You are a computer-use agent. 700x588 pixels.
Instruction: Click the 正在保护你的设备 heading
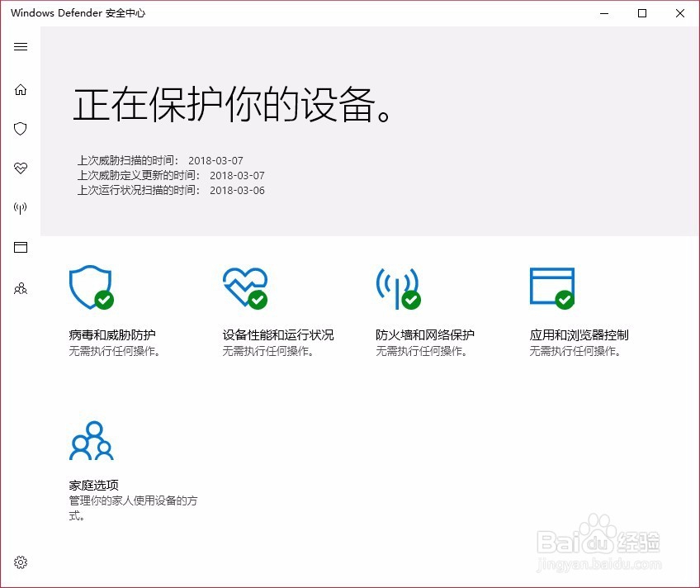click(x=233, y=105)
